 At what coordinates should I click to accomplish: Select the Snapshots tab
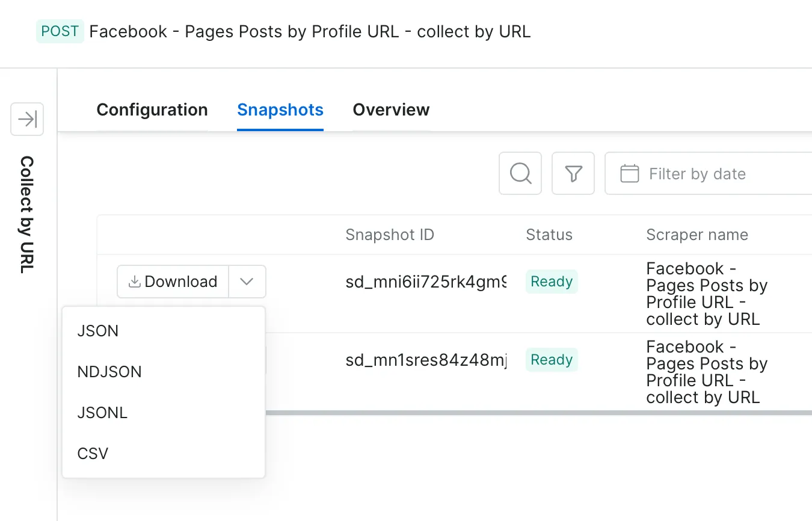280,110
